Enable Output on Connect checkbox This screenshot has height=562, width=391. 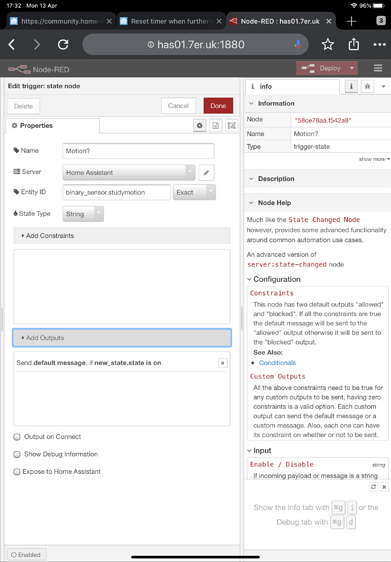[x=17, y=437]
